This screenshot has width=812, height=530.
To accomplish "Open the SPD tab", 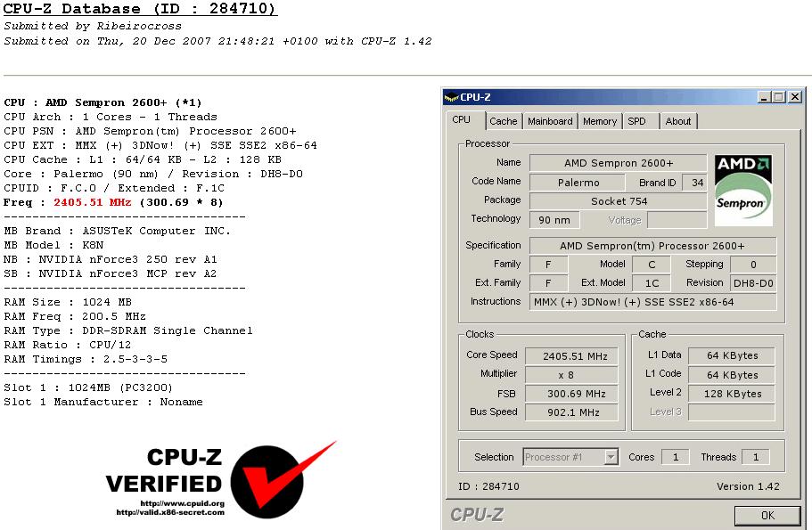I will (x=637, y=121).
